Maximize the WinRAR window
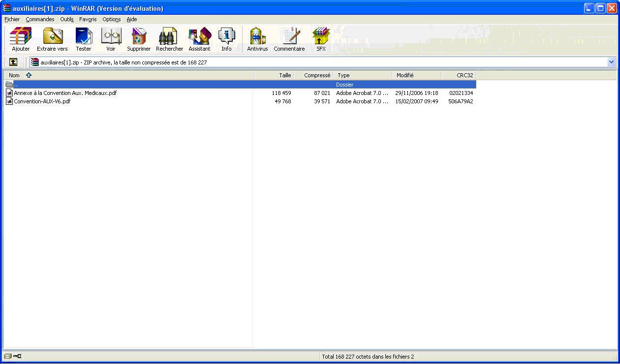620x364 pixels. pyautogui.click(x=600, y=8)
